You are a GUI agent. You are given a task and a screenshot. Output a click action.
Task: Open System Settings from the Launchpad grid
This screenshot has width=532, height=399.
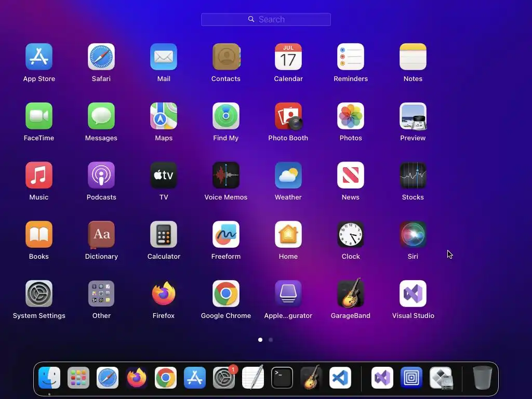38,294
